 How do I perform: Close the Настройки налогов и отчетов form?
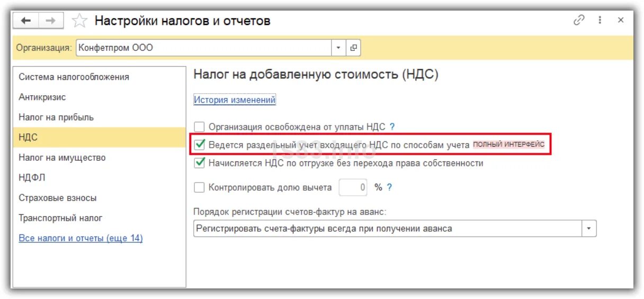coord(621,20)
